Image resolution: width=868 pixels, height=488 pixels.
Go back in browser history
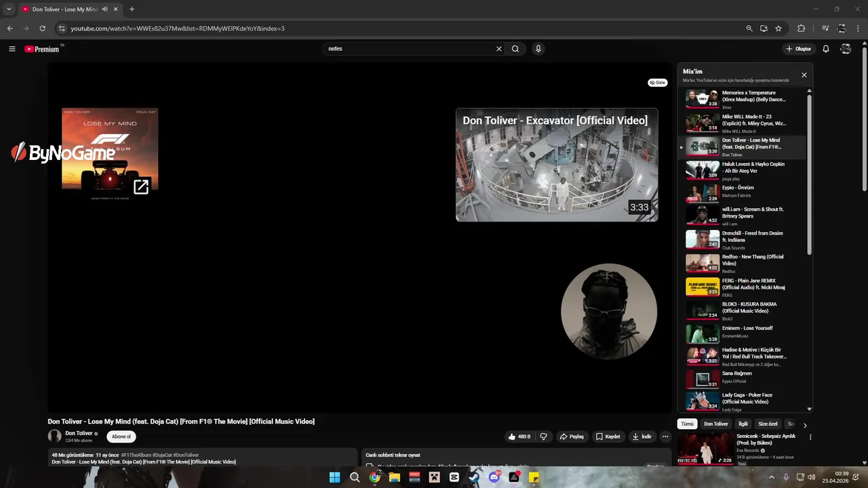click(x=9, y=28)
